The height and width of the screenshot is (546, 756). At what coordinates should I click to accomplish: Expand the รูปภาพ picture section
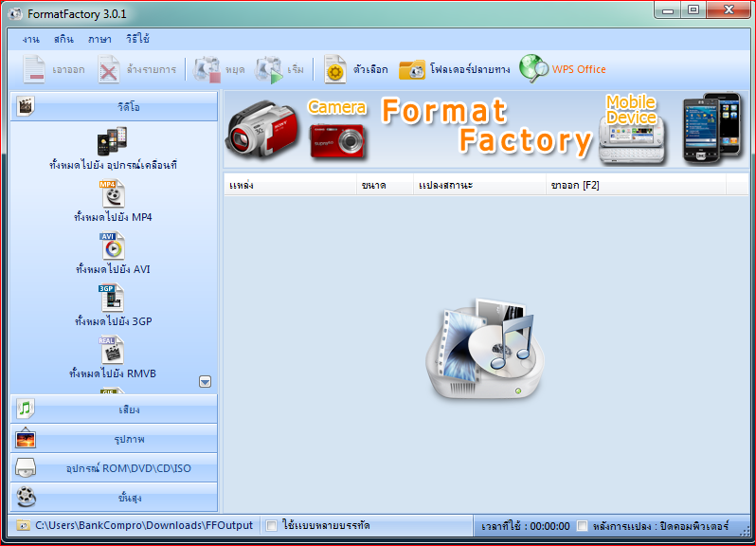(115, 439)
